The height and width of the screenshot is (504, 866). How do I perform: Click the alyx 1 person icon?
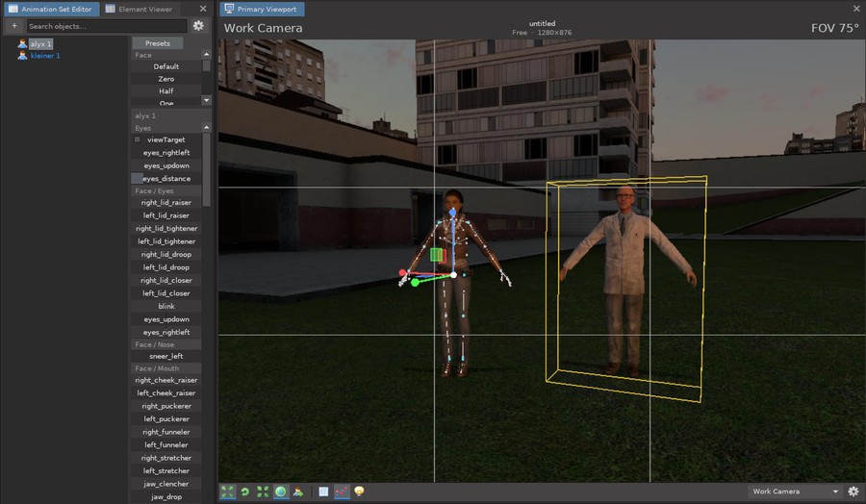point(22,43)
